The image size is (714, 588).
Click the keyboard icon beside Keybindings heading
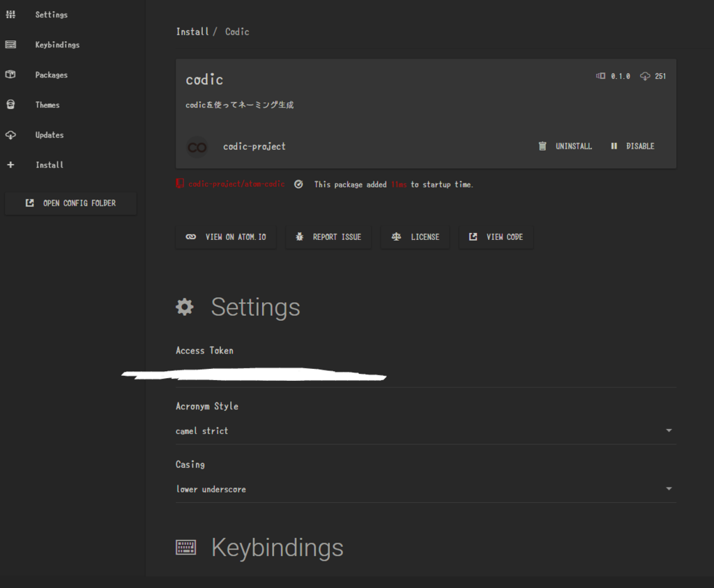(x=185, y=548)
